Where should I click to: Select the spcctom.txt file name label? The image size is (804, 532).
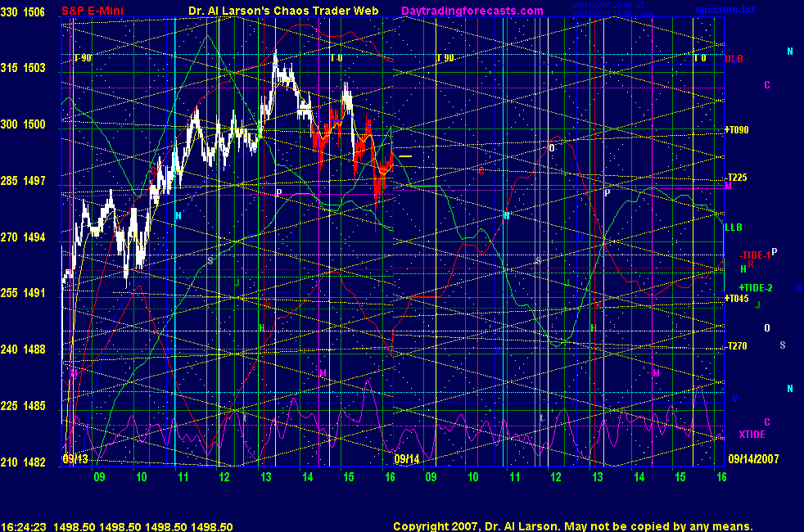[x=725, y=9]
